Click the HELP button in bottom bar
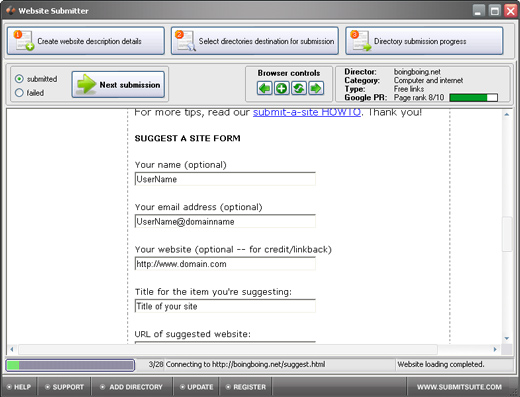Image resolution: width=520 pixels, height=397 pixels. [x=19, y=387]
